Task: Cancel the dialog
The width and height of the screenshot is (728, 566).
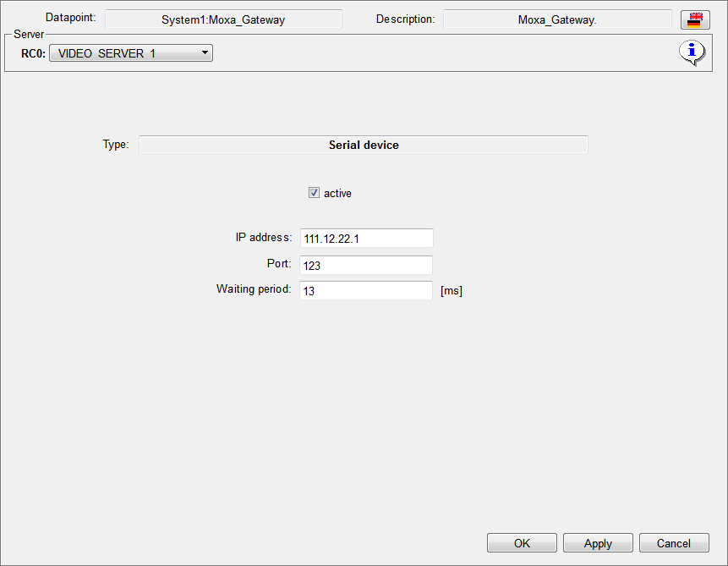Action: tap(673, 543)
